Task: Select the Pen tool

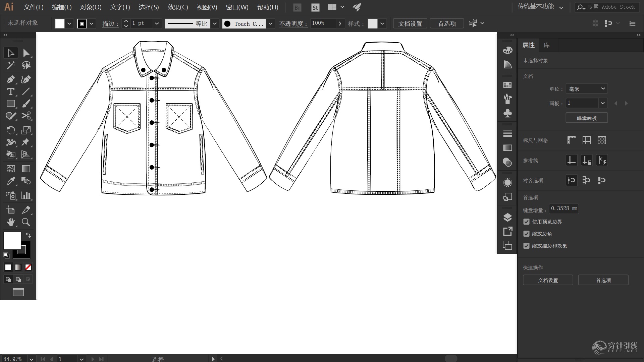Action: (11, 79)
